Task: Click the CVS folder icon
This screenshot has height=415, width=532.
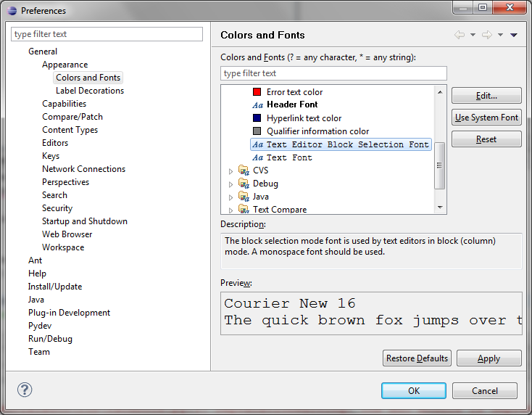Action: tap(244, 170)
